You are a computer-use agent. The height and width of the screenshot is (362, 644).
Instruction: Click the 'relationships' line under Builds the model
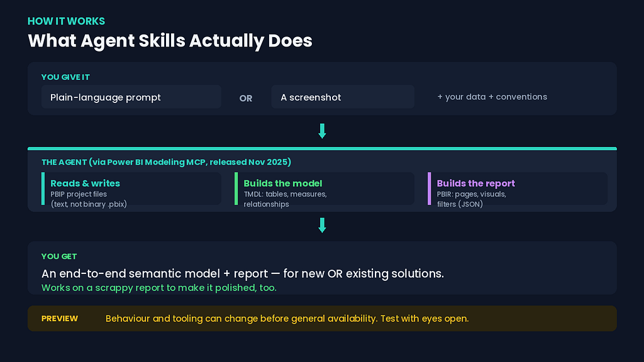click(x=266, y=204)
